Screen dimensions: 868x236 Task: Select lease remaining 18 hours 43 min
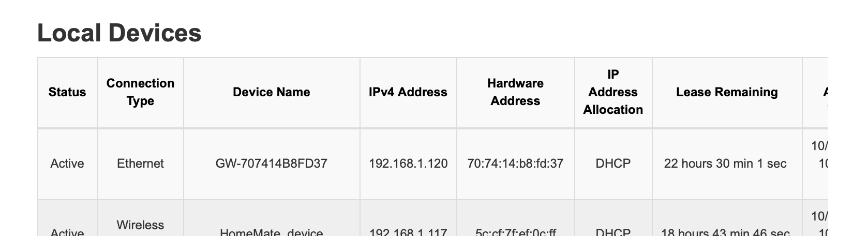pos(725,232)
